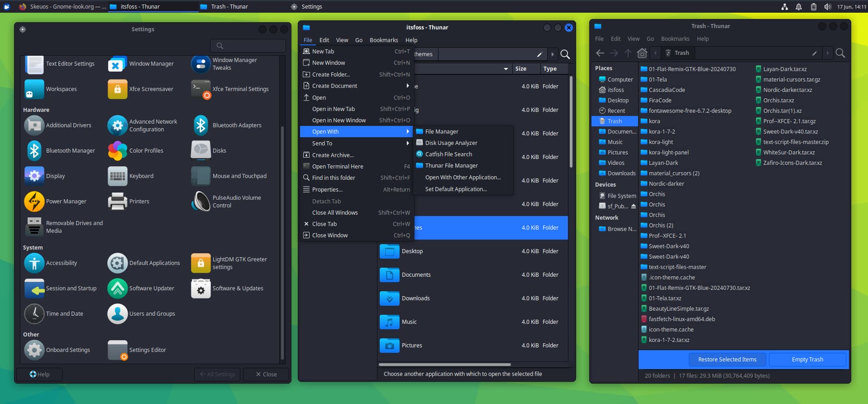Open Text Editor Settings icon
Screen dimensions: 868x404
click(34, 64)
